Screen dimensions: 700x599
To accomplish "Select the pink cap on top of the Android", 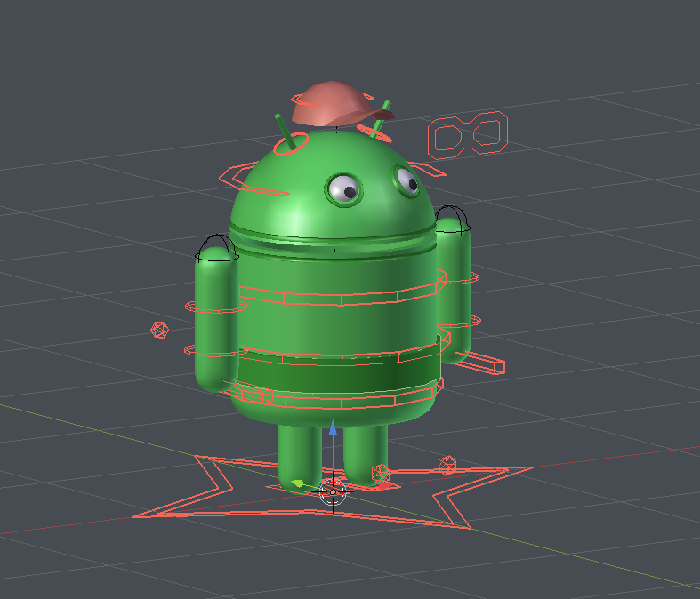I will [x=342, y=103].
